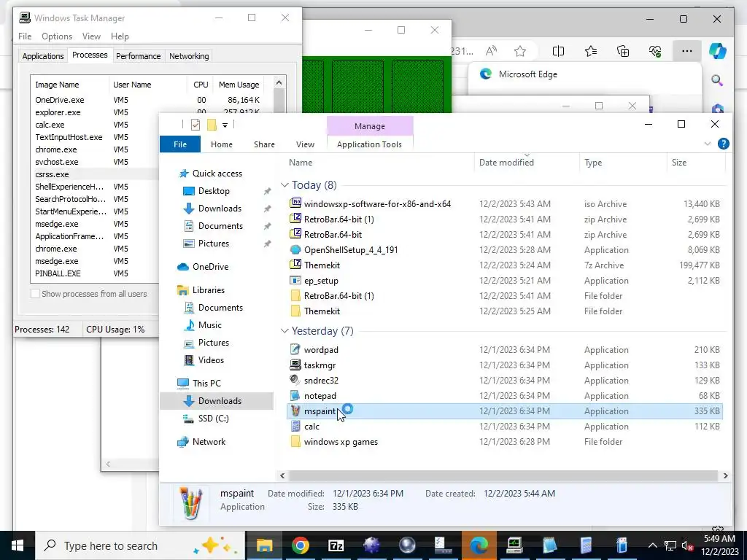
Task: Select the windowsxp-software iso file icon
Action: coord(295,203)
